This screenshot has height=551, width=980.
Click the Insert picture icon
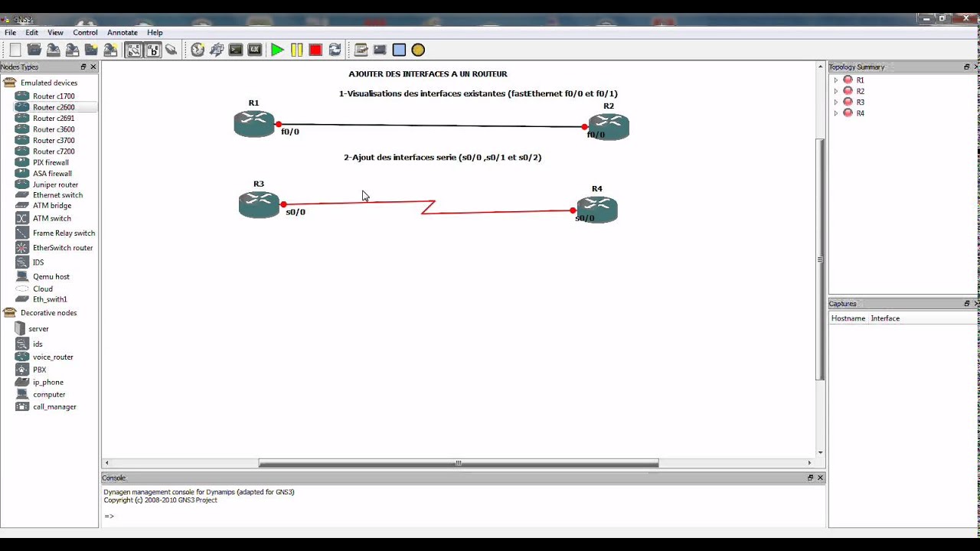pyautogui.click(x=380, y=50)
